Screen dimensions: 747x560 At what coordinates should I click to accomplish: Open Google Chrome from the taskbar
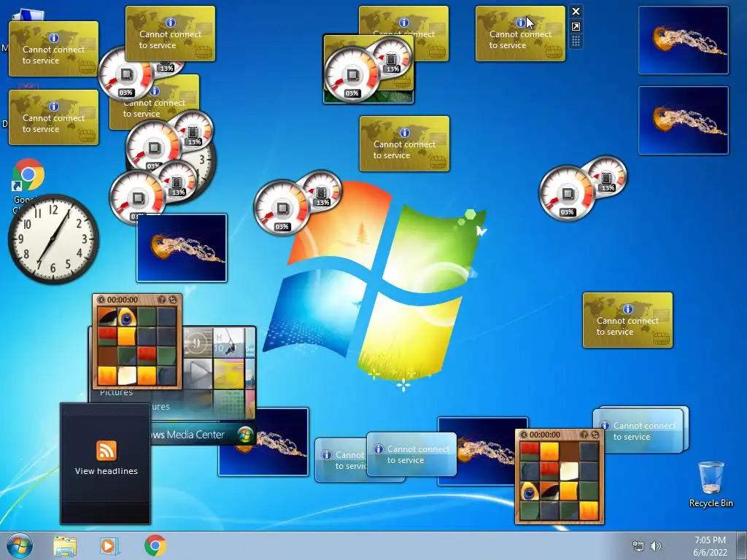[x=155, y=545]
